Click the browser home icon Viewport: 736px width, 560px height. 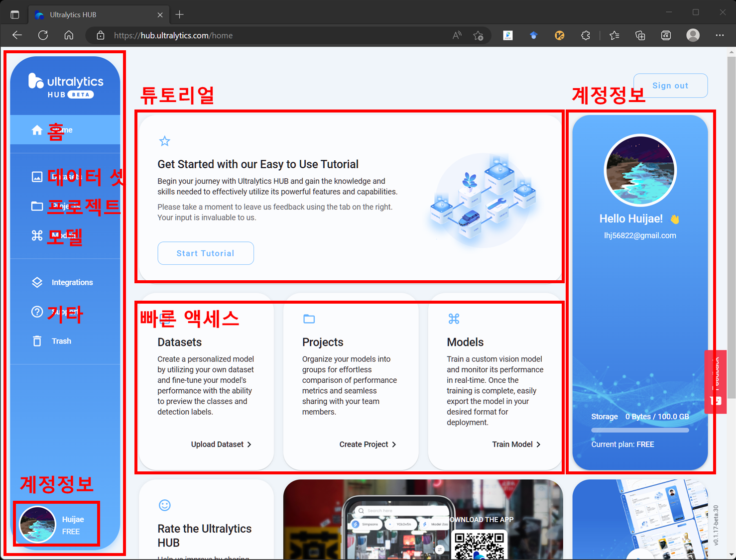69,35
